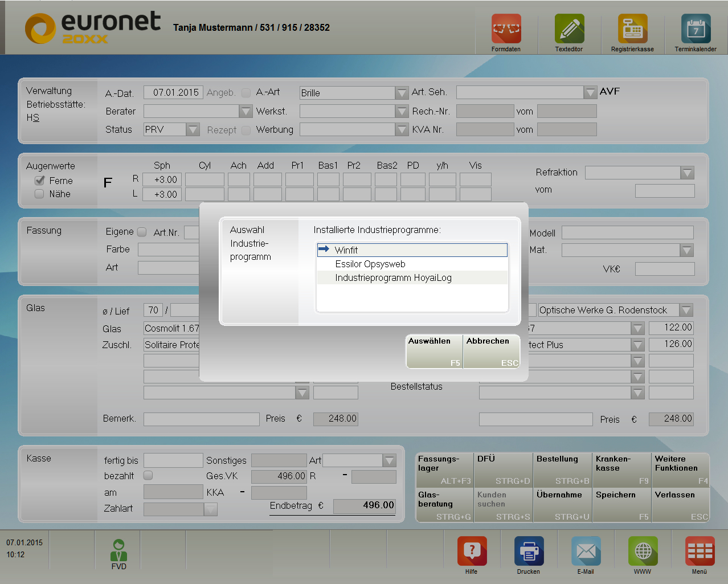Screen dimensions: 728x584
Task: Click the Modell input field
Action: coord(628,232)
